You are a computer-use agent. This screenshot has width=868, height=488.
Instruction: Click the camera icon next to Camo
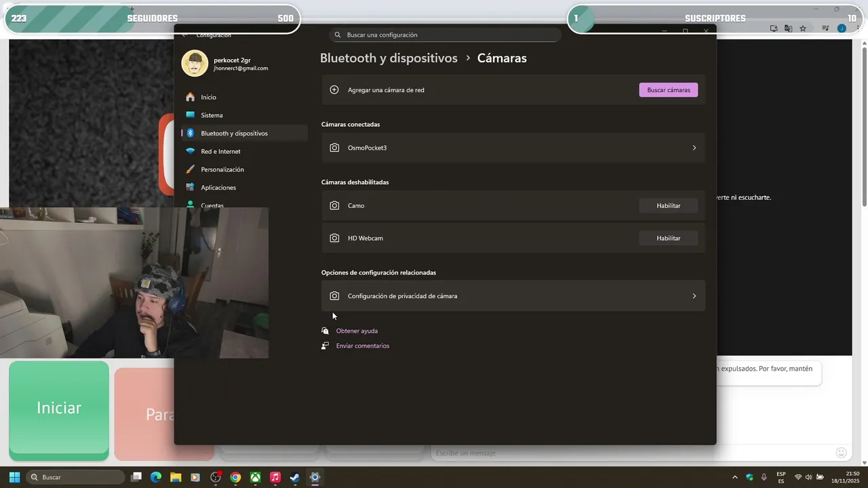coord(334,205)
